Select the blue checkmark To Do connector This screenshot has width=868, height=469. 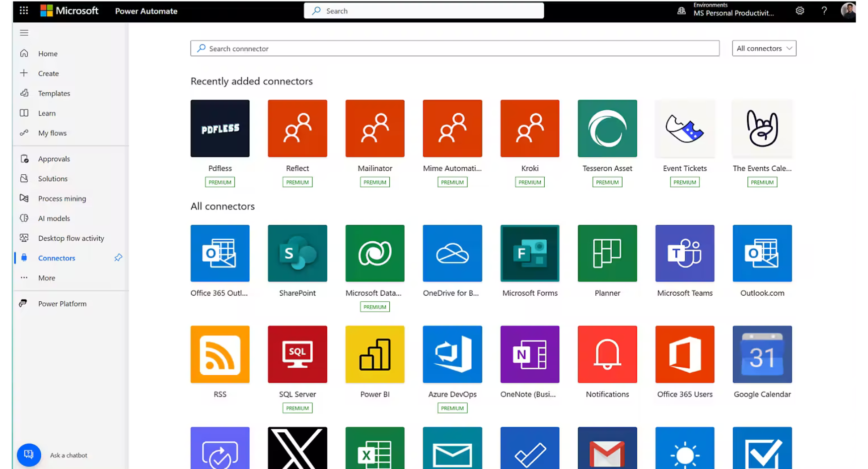tap(530, 448)
